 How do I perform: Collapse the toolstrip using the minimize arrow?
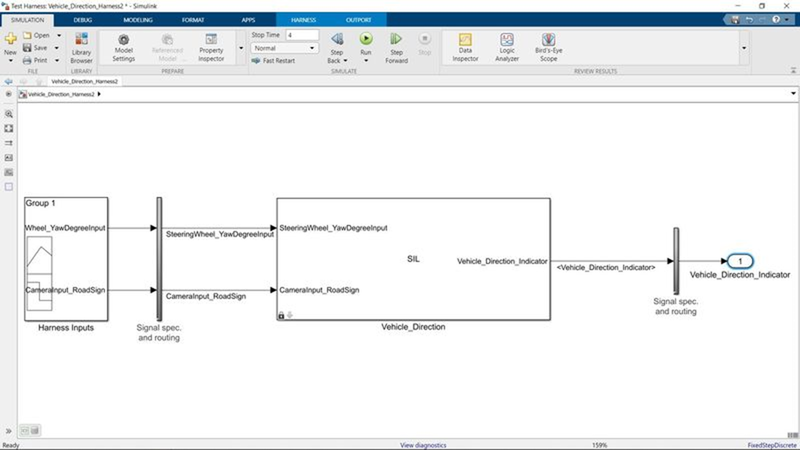click(x=793, y=70)
